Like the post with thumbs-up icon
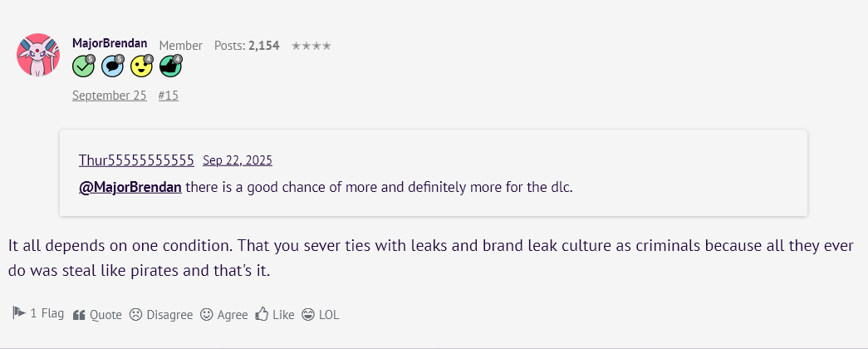Screen dimensions: 868x349 click(x=262, y=315)
